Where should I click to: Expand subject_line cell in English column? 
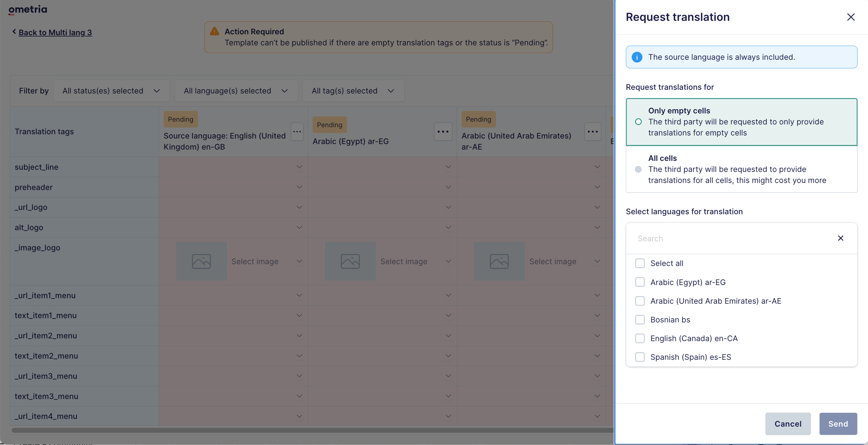(299, 167)
